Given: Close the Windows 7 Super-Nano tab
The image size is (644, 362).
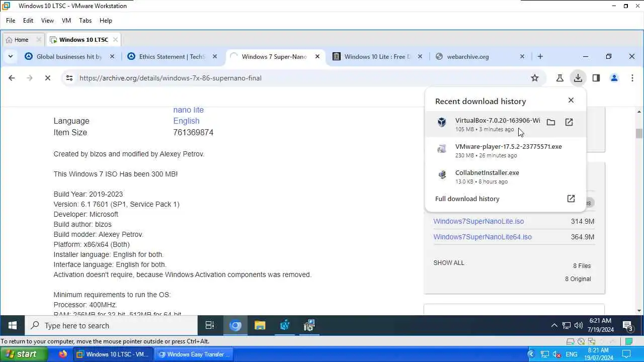Looking at the screenshot, I should [317, 56].
